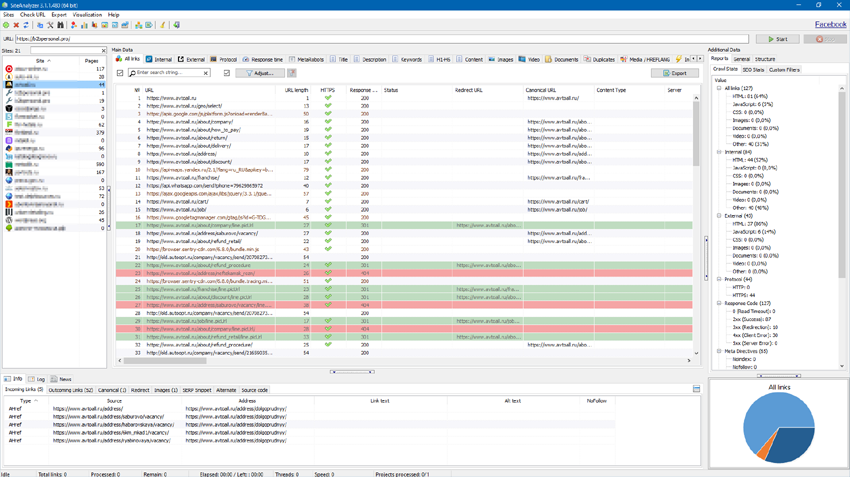The width and height of the screenshot is (850, 477).
Task: Click the green arrow sitemap icon
Action: click(x=149, y=25)
